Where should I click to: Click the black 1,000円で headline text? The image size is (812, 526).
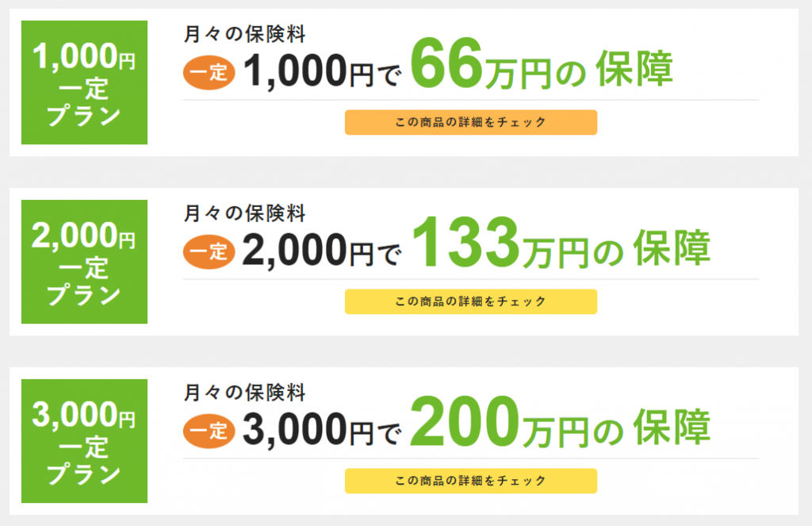(x=321, y=73)
